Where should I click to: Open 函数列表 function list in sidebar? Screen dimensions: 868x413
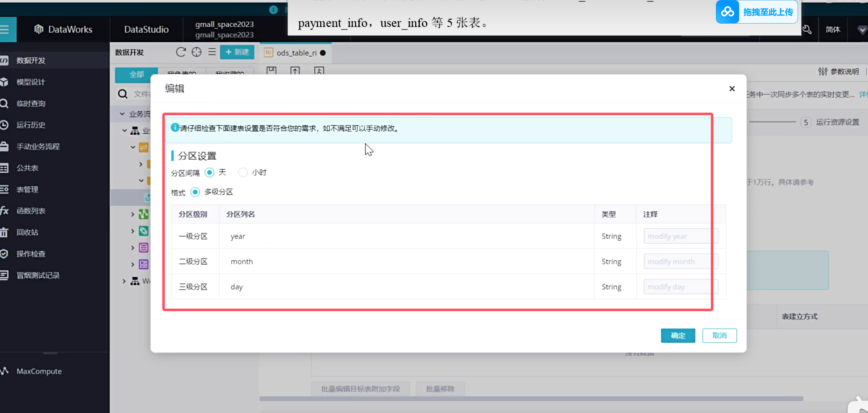31,211
